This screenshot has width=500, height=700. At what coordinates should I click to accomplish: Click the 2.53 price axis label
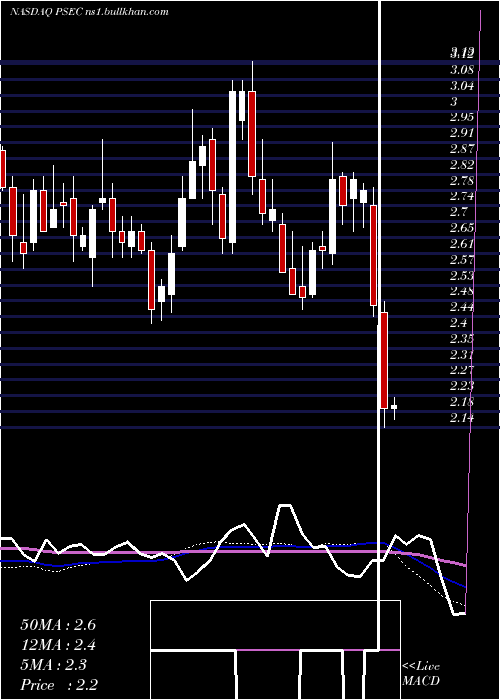462,276
